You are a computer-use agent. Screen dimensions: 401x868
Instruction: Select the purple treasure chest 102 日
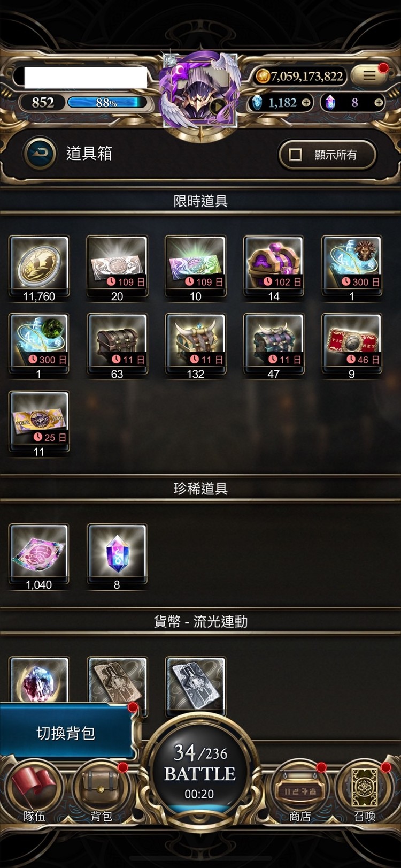273,268
